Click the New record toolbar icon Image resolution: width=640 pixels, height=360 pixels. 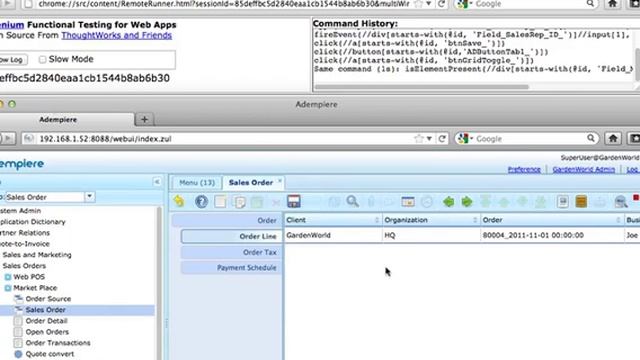tap(220, 201)
